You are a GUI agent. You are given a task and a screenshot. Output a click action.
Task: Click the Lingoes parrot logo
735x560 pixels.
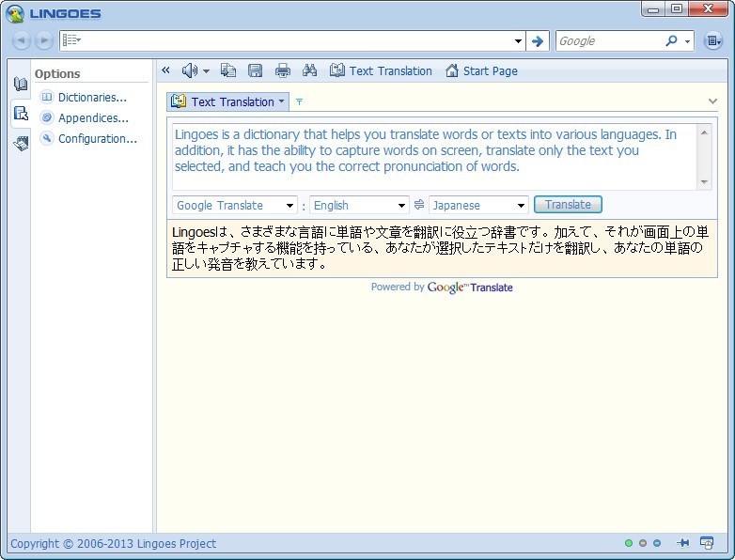pyautogui.click(x=15, y=13)
